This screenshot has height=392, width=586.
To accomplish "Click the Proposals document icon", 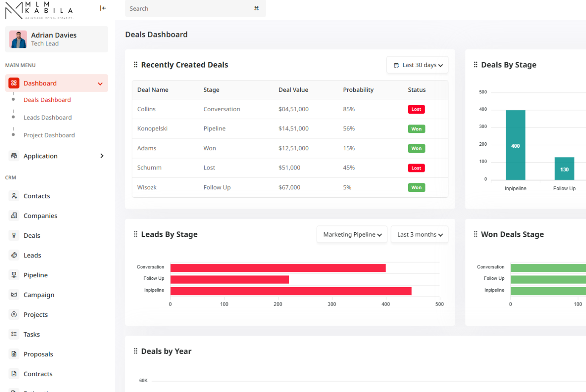I will click(x=14, y=354).
